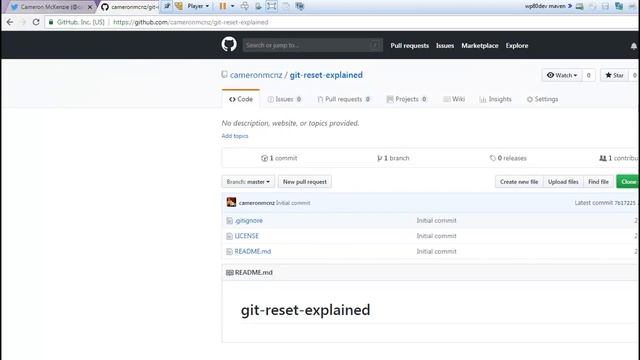
Task: Click the GitHub Octocat logo
Action: point(229,44)
